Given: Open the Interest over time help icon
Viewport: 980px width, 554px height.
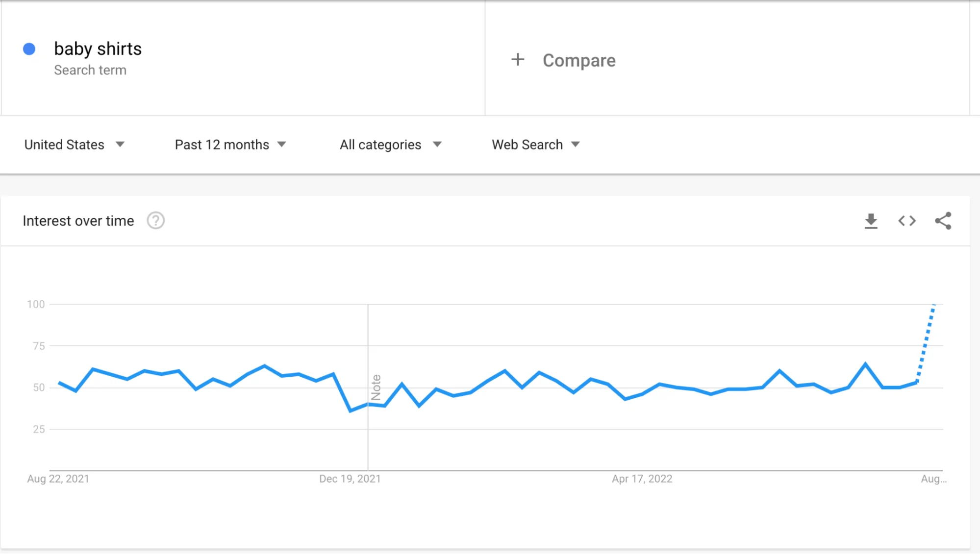Looking at the screenshot, I should click(156, 221).
